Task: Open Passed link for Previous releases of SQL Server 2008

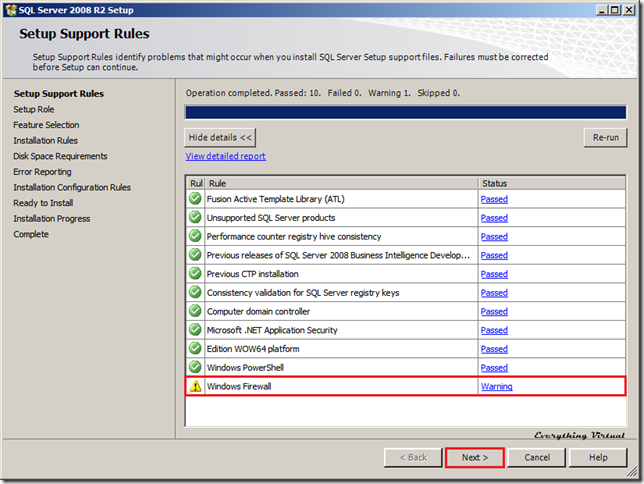Action: [494, 255]
